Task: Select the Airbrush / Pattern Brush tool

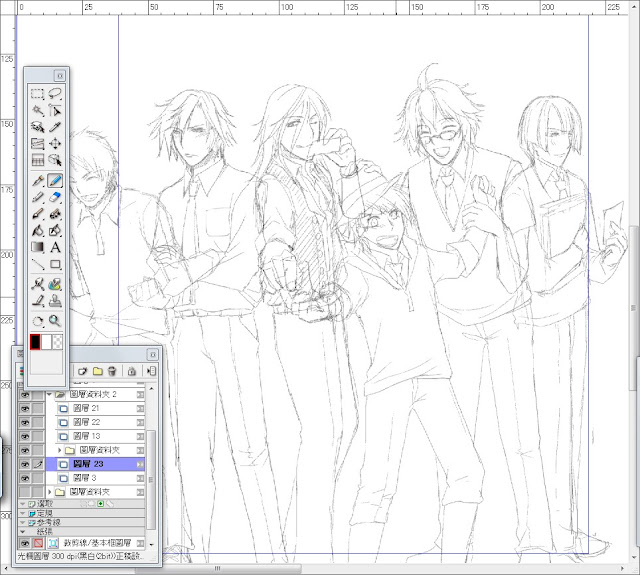Action: 55,214
